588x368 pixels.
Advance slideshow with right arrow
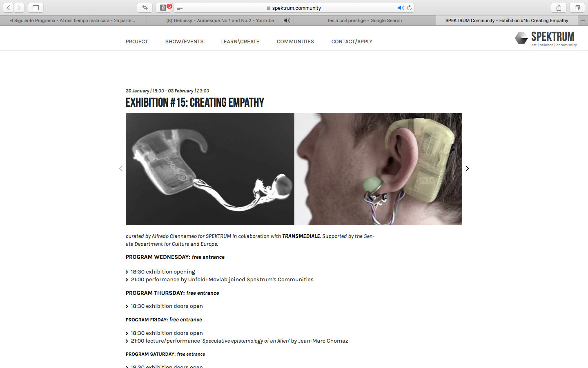[x=467, y=168]
